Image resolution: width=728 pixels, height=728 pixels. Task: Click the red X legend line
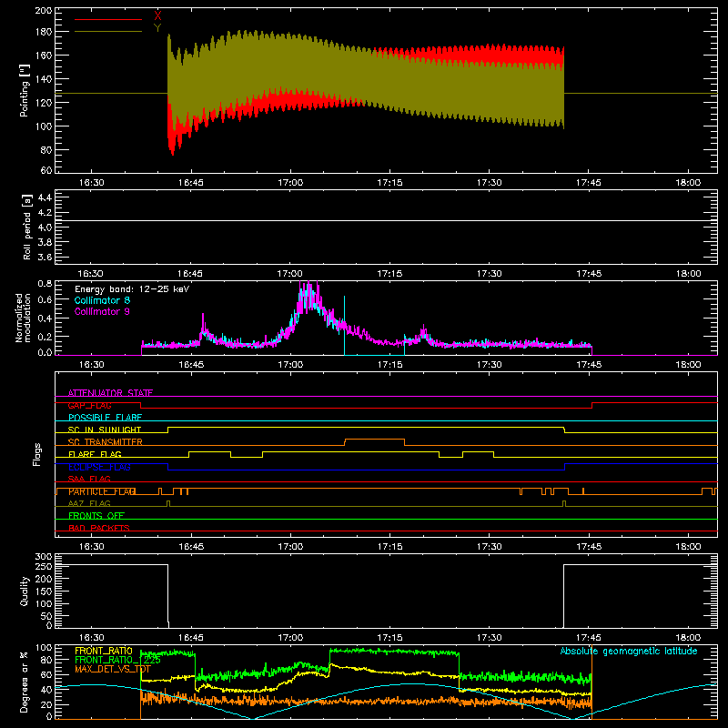(x=108, y=19)
